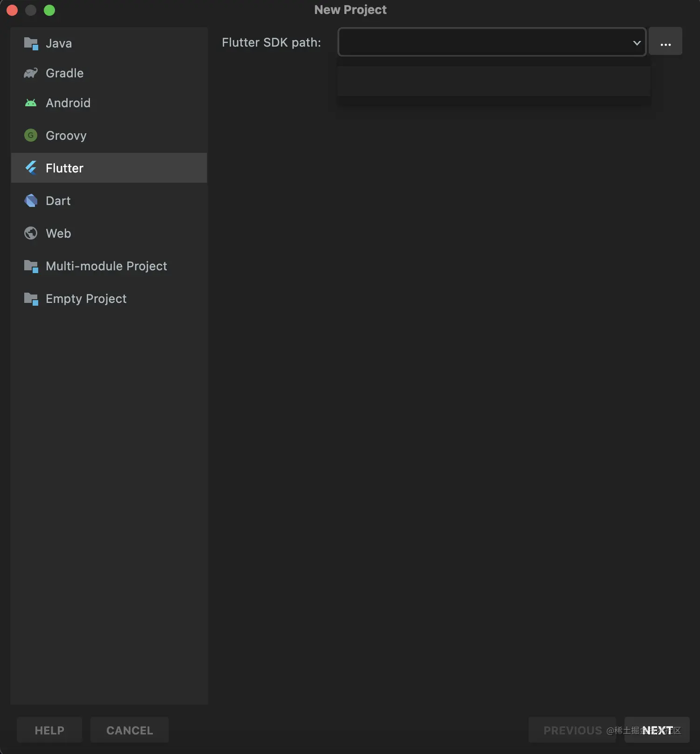Click the PREVIOUS button
This screenshot has width=700, height=754.
tap(572, 730)
